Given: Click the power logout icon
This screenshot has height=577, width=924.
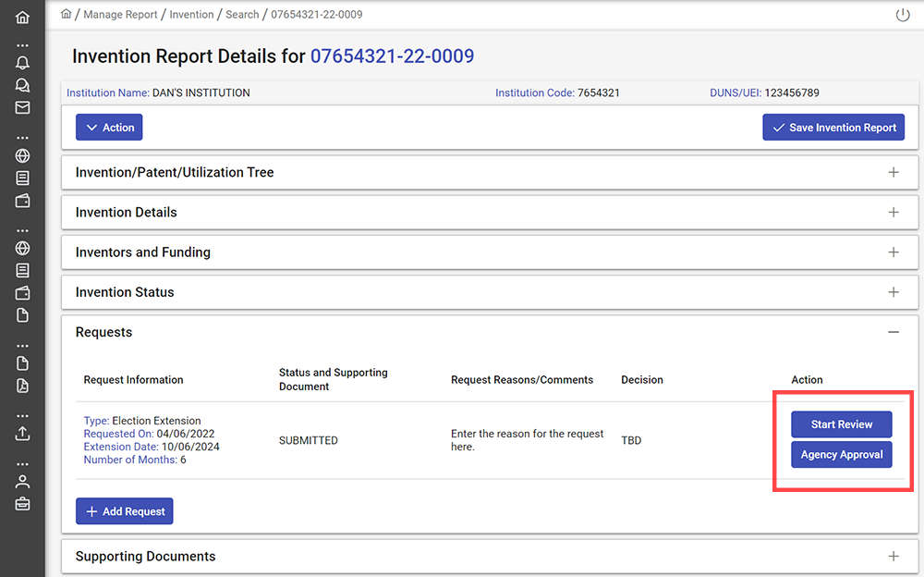Looking at the screenshot, I should pyautogui.click(x=903, y=15).
